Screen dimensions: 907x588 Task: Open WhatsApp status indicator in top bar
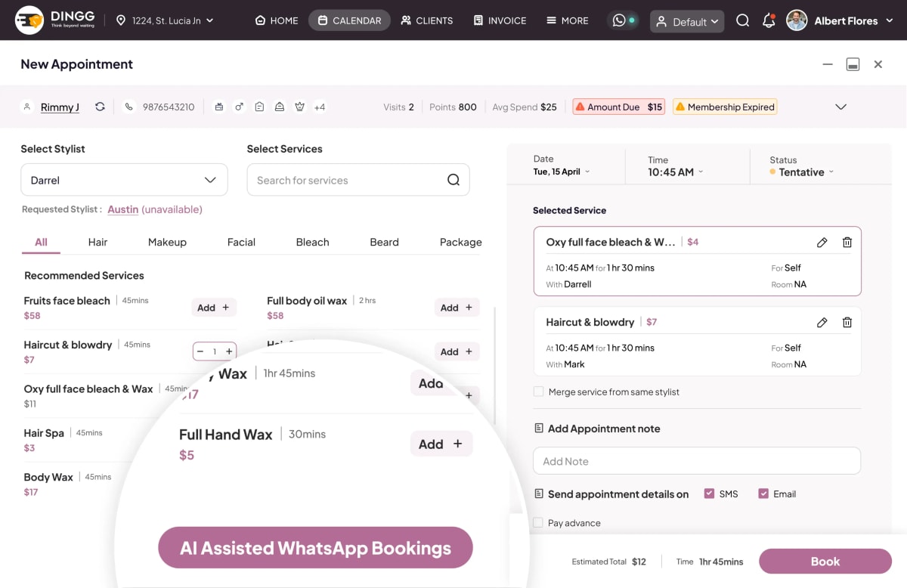[x=624, y=20]
